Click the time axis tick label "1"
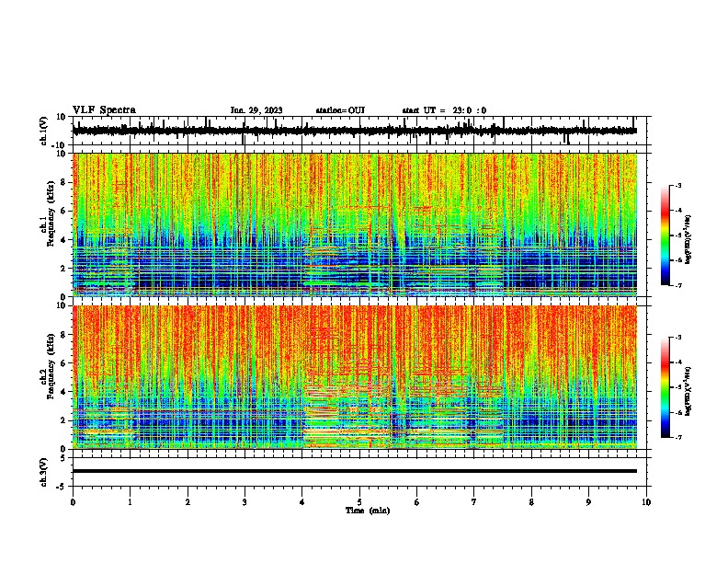The image size is (728, 563). click(130, 502)
